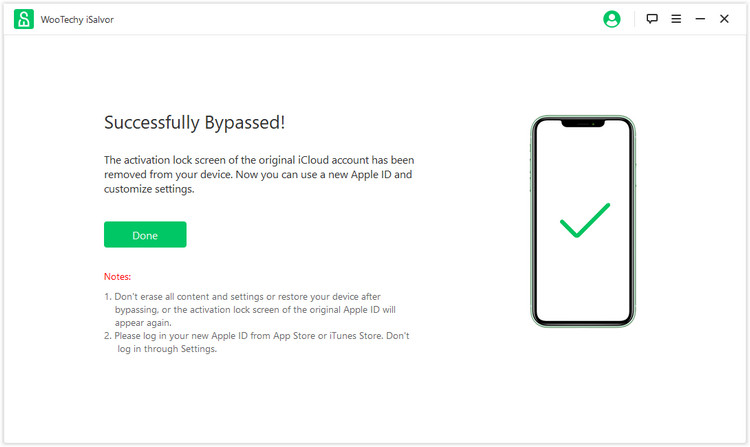Open the green user account icon

[x=612, y=19]
